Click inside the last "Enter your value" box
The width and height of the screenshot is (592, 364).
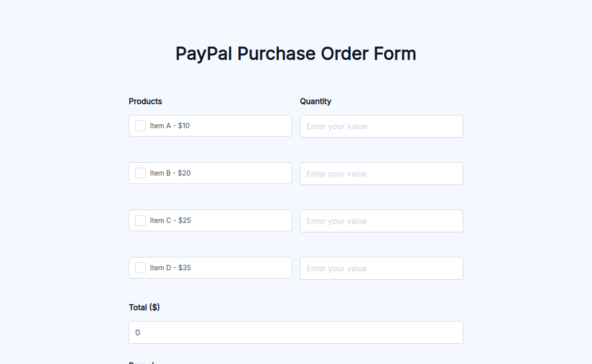(x=381, y=268)
